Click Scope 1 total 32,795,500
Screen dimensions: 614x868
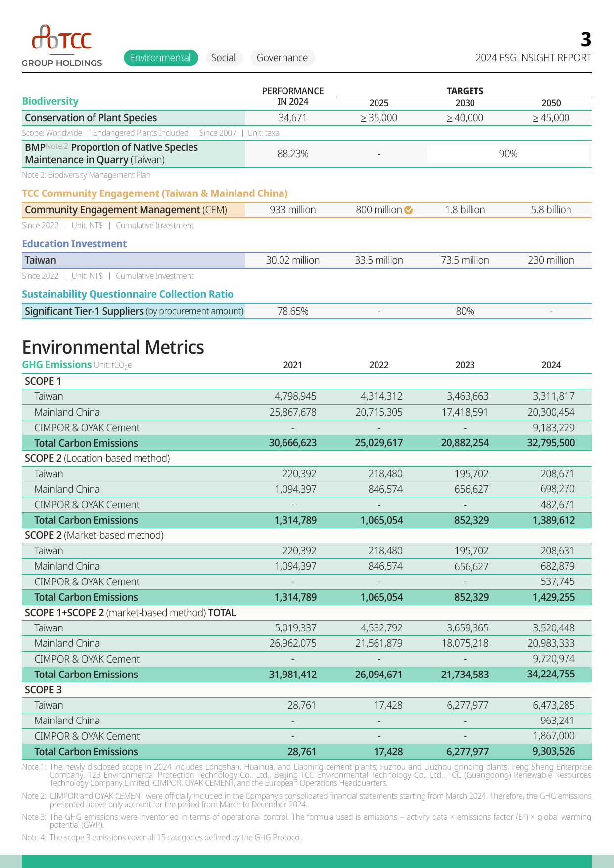click(x=551, y=443)
